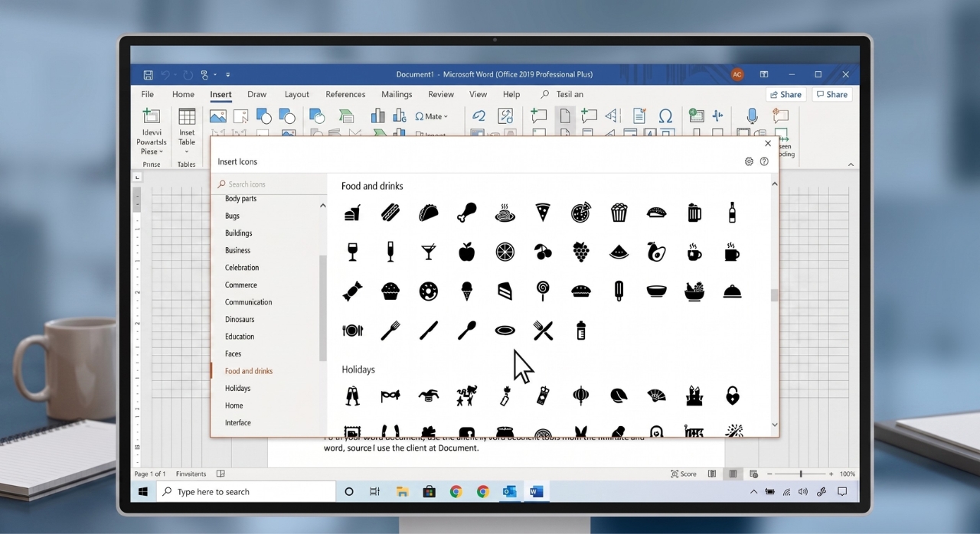Switch to the Draw tab
The width and height of the screenshot is (980, 534).
[257, 94]
